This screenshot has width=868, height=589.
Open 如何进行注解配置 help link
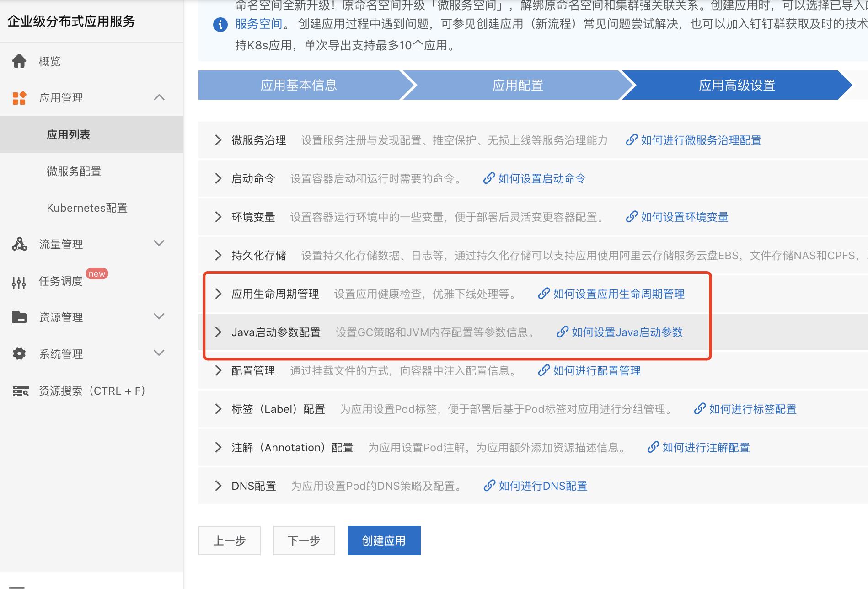[x=706, y=448]
